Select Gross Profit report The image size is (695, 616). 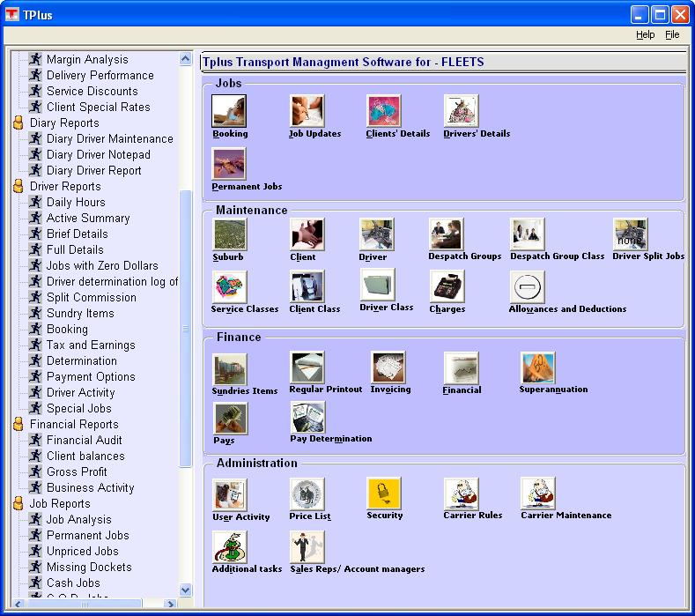point(77,471)
